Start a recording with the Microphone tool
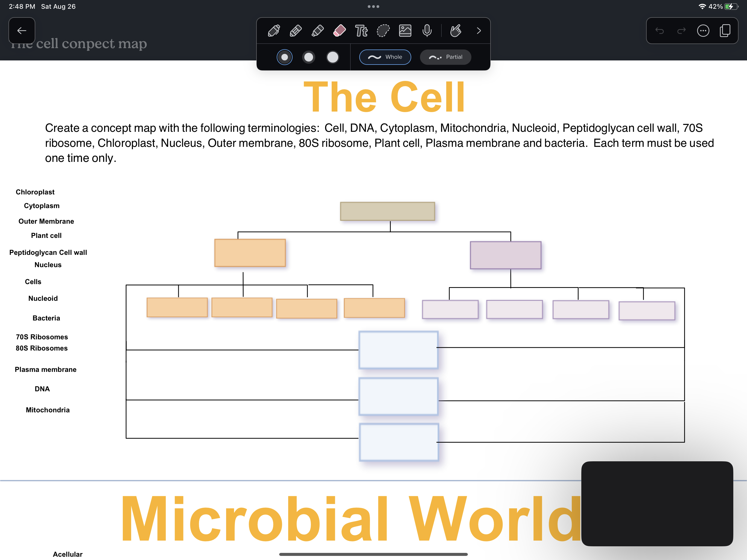 click(x=427, y=31)
